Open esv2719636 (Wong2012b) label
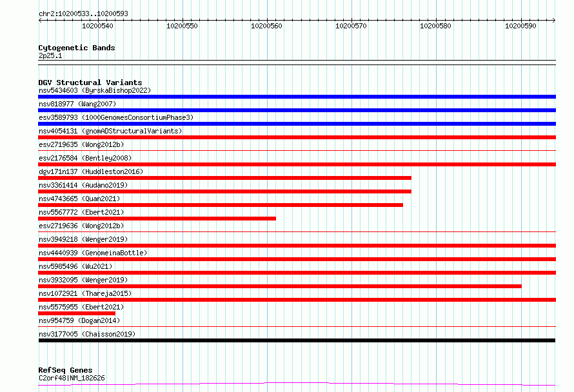The width and height of the screenshot is (574, 392). point(81,226)
